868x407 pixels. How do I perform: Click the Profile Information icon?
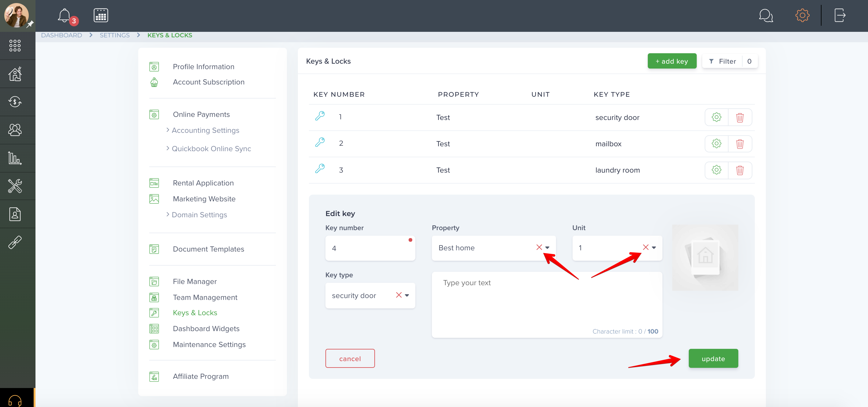point(154,67)
